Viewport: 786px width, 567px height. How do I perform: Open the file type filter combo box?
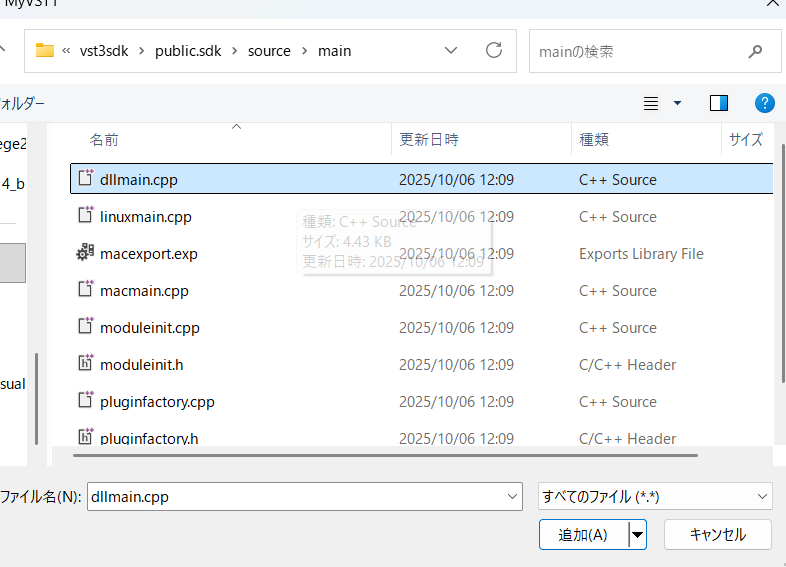coord(655,496)
